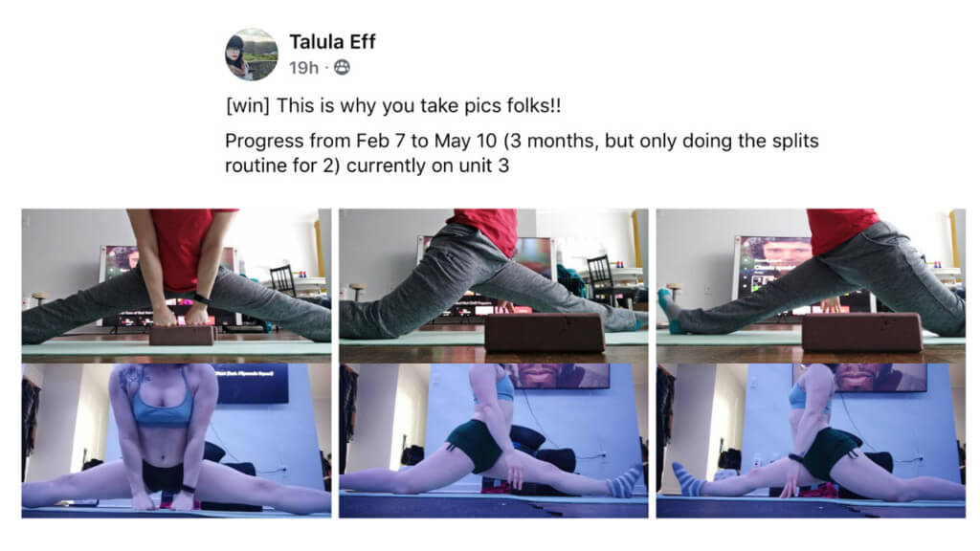Click the group audience icon beside 19h
Viewport: 980px width, 551px height.
click(x=342, y=67)
